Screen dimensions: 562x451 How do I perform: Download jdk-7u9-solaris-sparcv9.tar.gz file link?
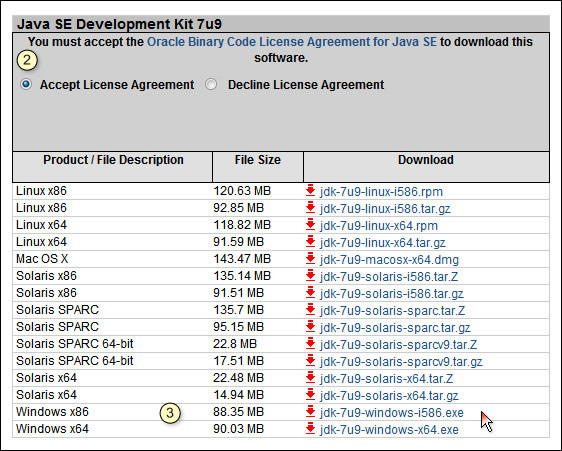[x=401, y=361]
